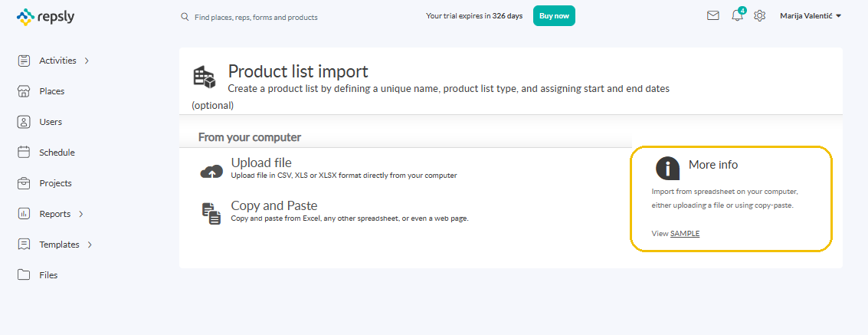
Task: Open Activities menu item
Action: click(x=57, y=61)
